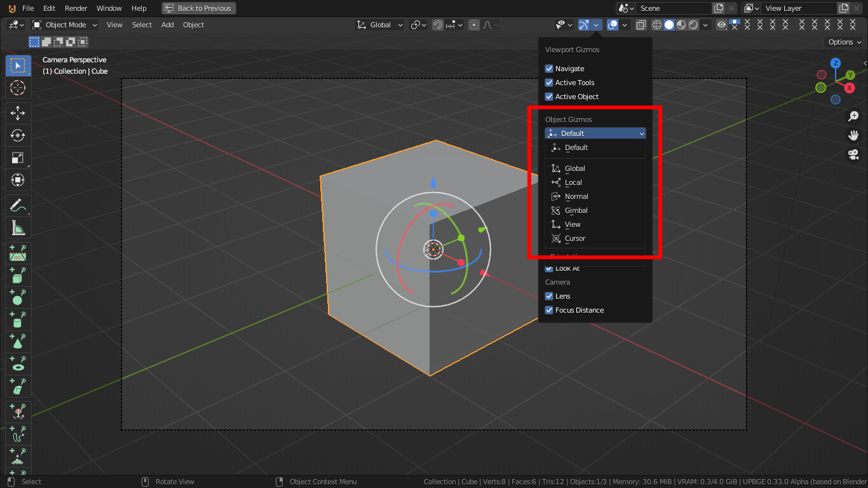The height and width of the screenshot is (488, 868).
Task: Click the red X axis on navigation gizmo
Action: (850, 88)
